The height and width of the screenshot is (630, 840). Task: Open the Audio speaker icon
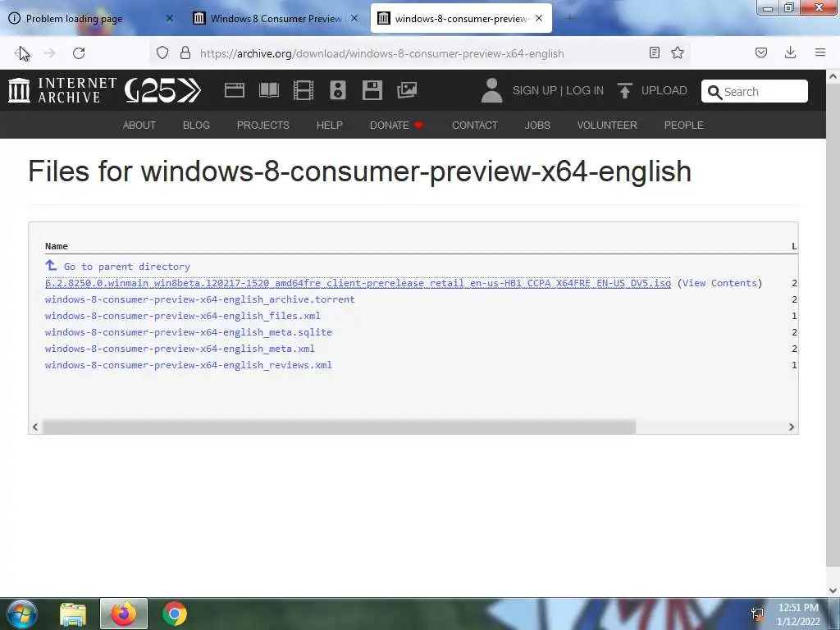point(337,90)
